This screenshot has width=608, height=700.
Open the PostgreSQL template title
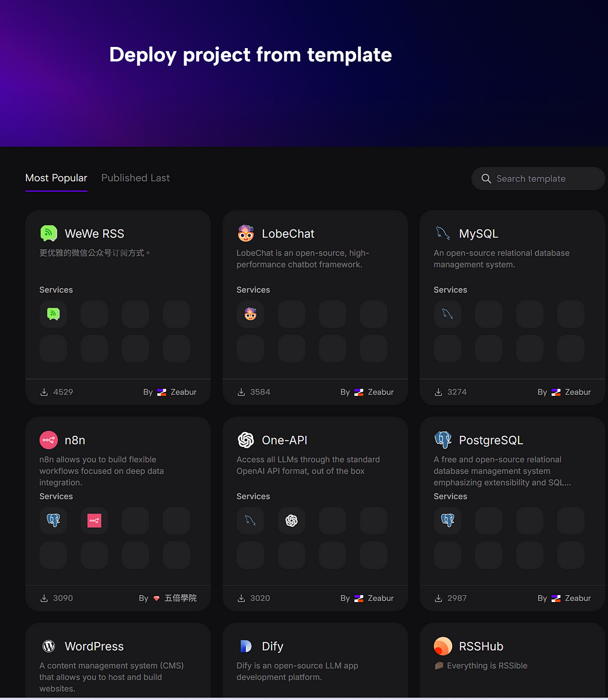tap(491, 440)
